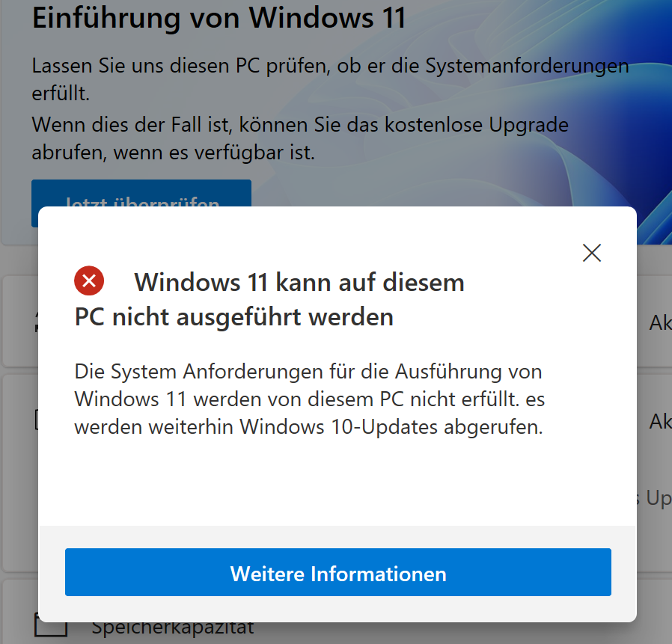Open Weitere Informationen
Image resolution: width=672 pixels, height=644 pixels.
pyautogui.click(x=337, y=572)
